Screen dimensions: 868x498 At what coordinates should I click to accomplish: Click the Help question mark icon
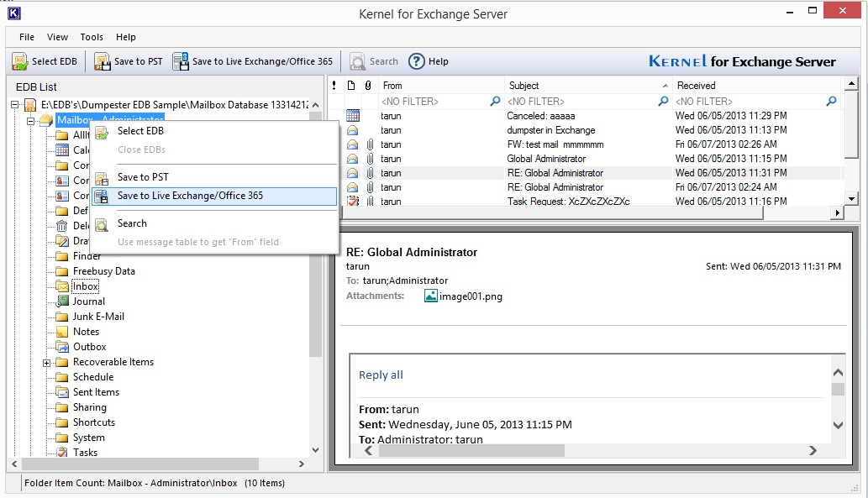pyautogui.click(x=416, y=61)
